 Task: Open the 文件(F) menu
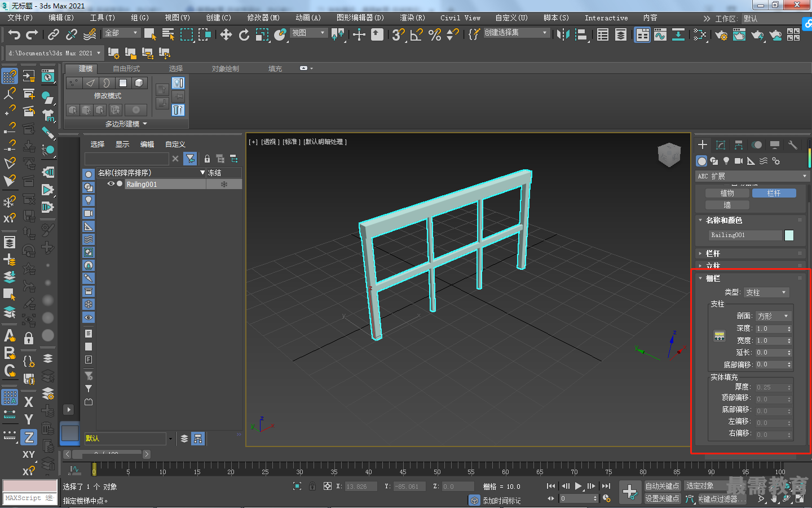click(x=20, y=18)
